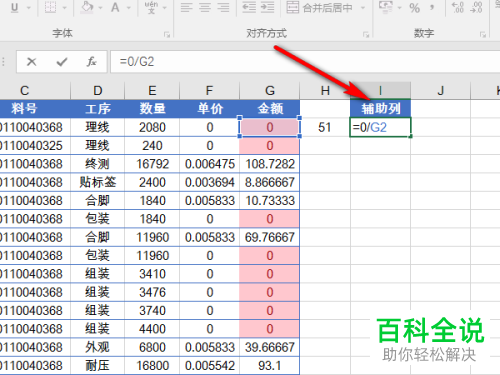Click the font color A icon

pos(115,7)
